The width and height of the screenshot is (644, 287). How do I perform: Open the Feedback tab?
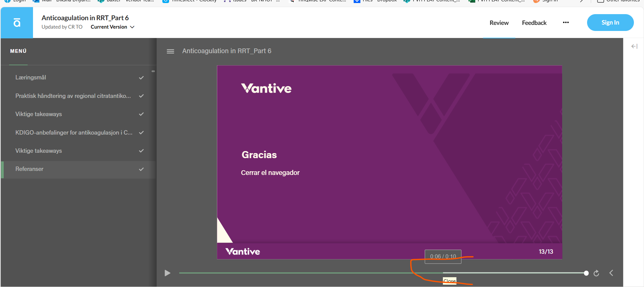(534, 23)
